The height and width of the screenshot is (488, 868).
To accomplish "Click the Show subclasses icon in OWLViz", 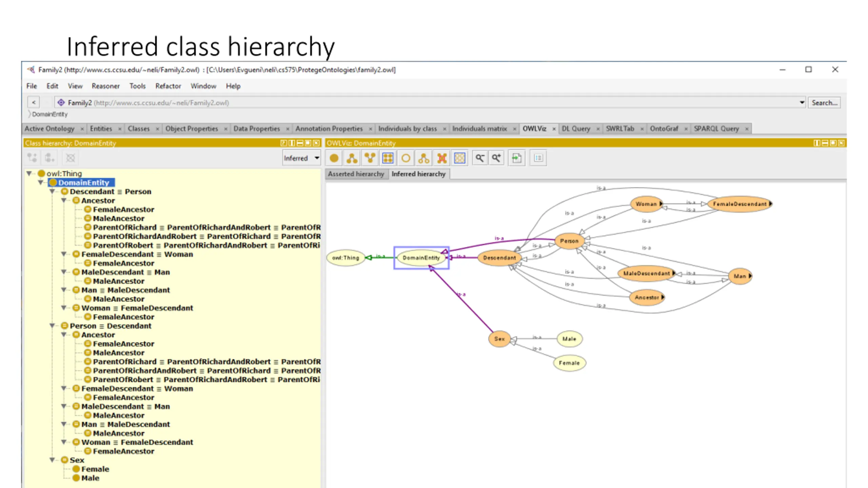I will [x=352, y=158].
